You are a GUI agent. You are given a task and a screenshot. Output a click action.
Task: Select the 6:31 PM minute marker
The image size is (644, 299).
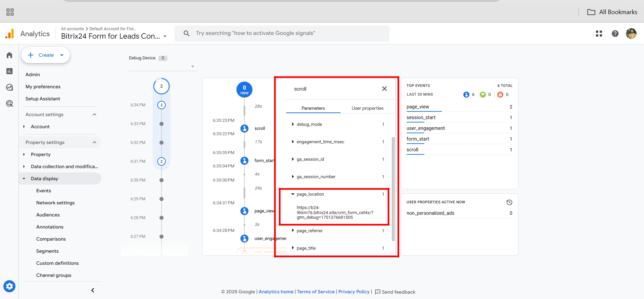[162, 161]
